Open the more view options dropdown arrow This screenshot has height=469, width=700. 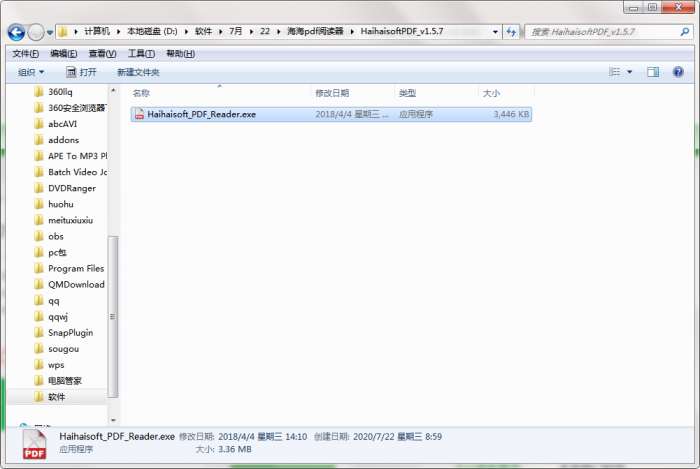(629, 72)
